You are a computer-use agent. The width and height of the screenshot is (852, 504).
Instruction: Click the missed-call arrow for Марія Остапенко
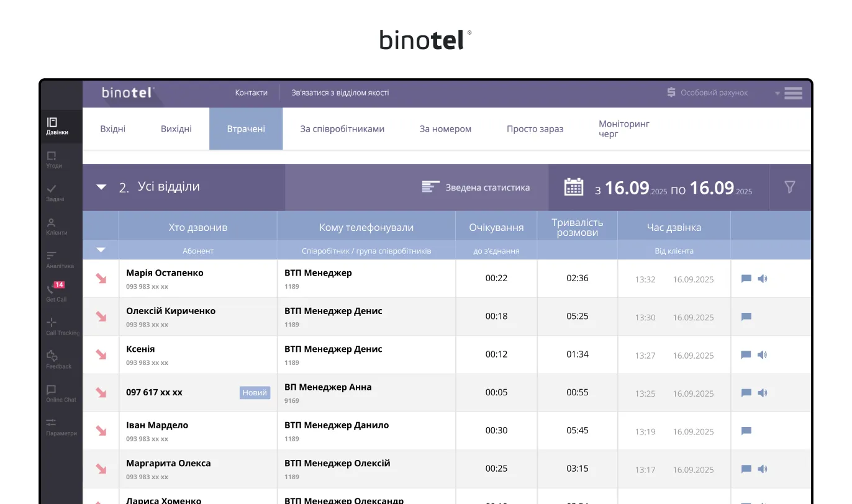pyautogui.click(x=101, y=279)
